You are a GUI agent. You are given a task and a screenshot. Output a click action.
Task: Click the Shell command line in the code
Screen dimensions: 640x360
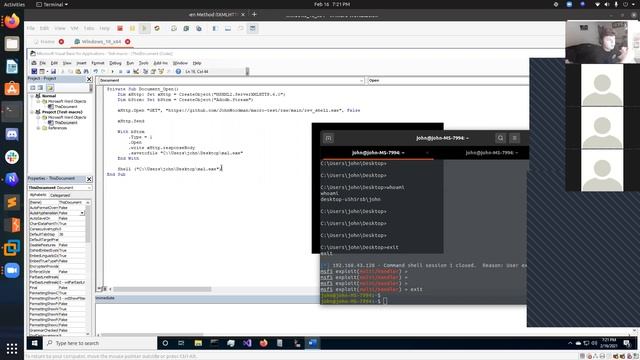pyautogui.click(x=169, y=169)
